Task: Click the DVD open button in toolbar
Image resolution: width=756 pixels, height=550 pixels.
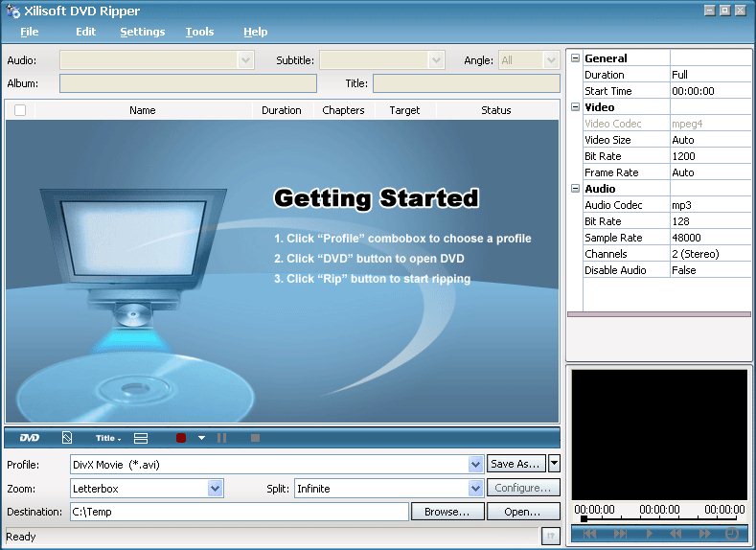Action: tap(30, 438)
